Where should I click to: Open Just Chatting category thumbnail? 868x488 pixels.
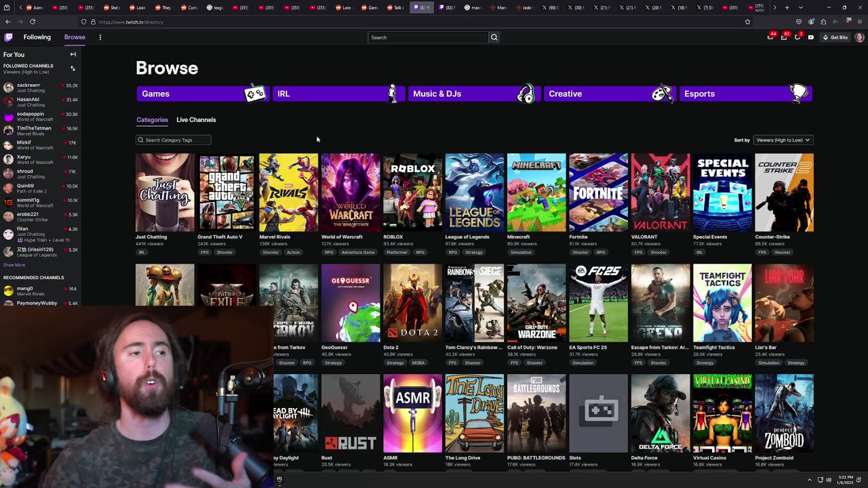click(165, 192)
